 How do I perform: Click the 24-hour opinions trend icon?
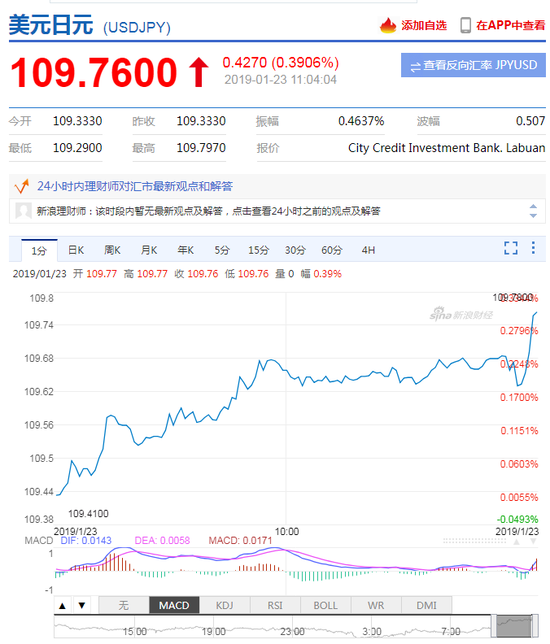pyautogui.click(x=22, y=186)
